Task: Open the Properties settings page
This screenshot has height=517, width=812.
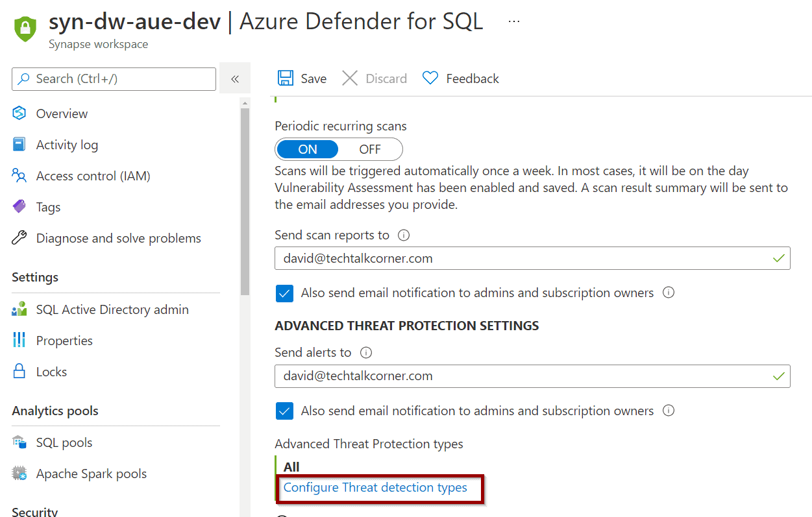Action: (64, 341)
